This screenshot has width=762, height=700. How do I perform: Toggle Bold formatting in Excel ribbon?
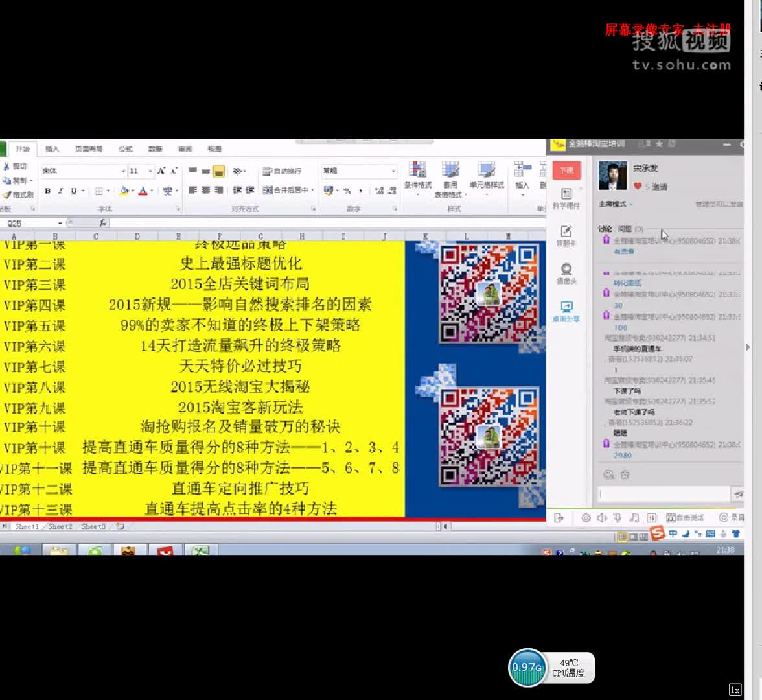click(48, 191)
